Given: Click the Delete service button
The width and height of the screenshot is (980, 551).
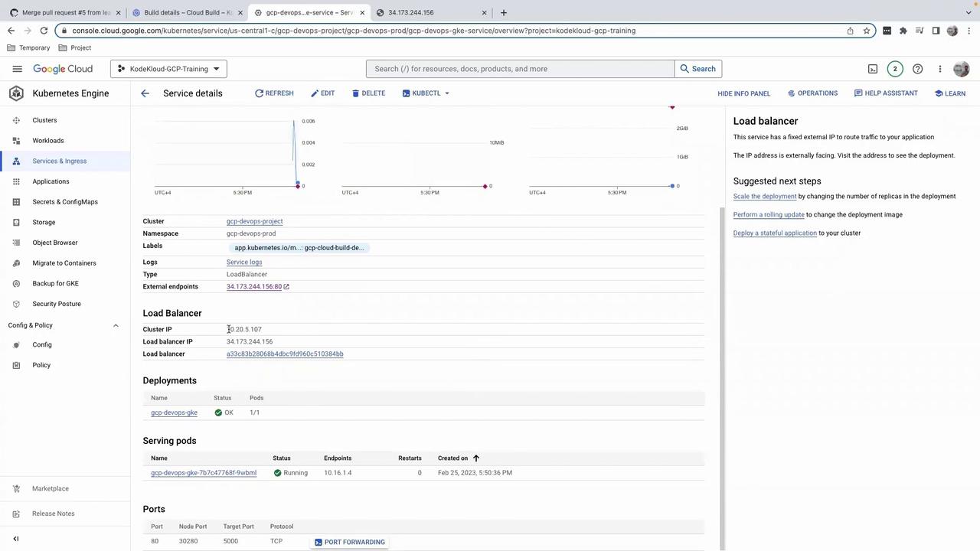Looking at the screenshot, I should pos(368,93).
